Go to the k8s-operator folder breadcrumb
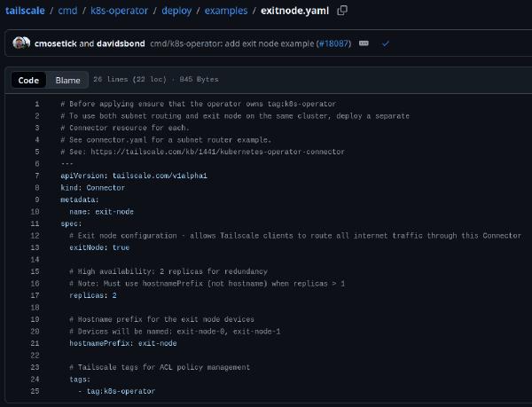 (x=119, y=11)
